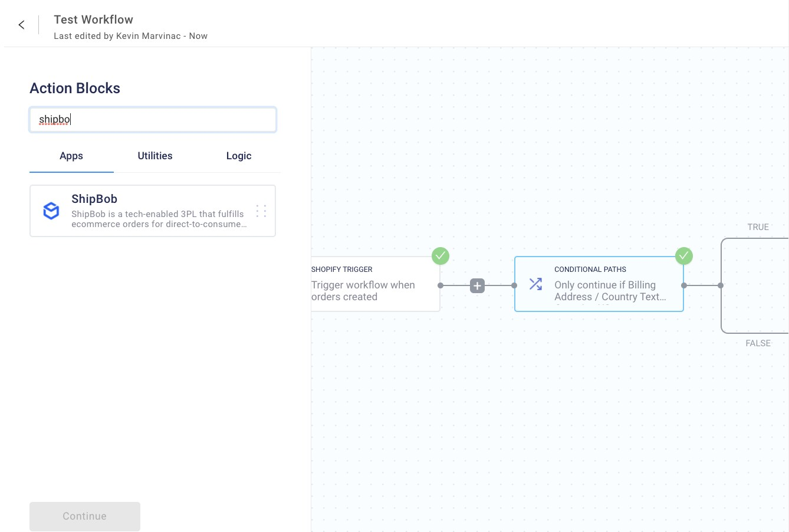Click the search field containing 'shipbo'
Image resolution: width=789 pixels, height=532 pixels.
pyautogui.click(x=153, y=119)
